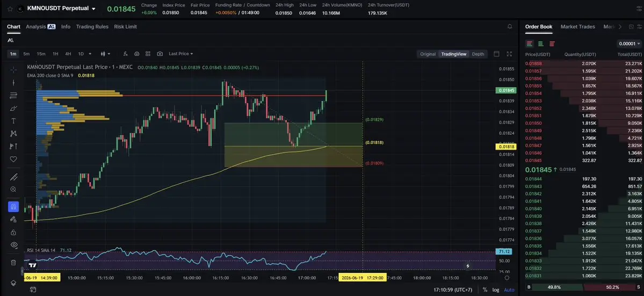Viewport: 644px width, 296px height.
Task: Select the brush drawing tool
Action: click(13, 109)
